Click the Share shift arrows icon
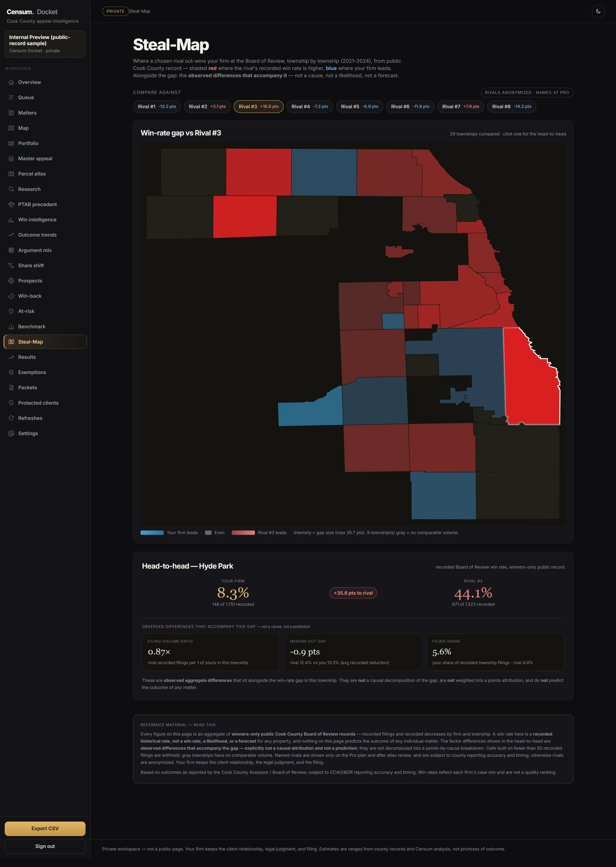This screenshot has height=867, width=616. 11,265
